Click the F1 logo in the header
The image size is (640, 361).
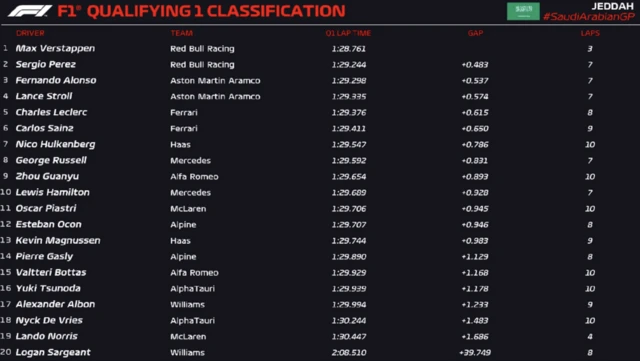click(x=30, y=11)
